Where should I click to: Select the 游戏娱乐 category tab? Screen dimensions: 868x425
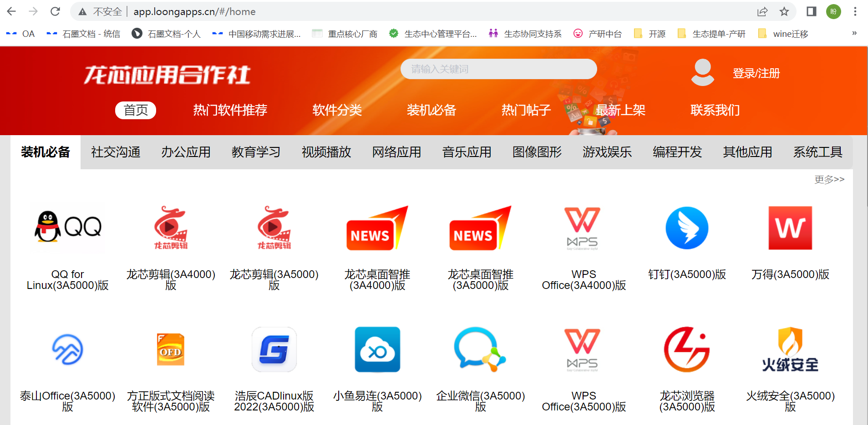tap(607, 152)
